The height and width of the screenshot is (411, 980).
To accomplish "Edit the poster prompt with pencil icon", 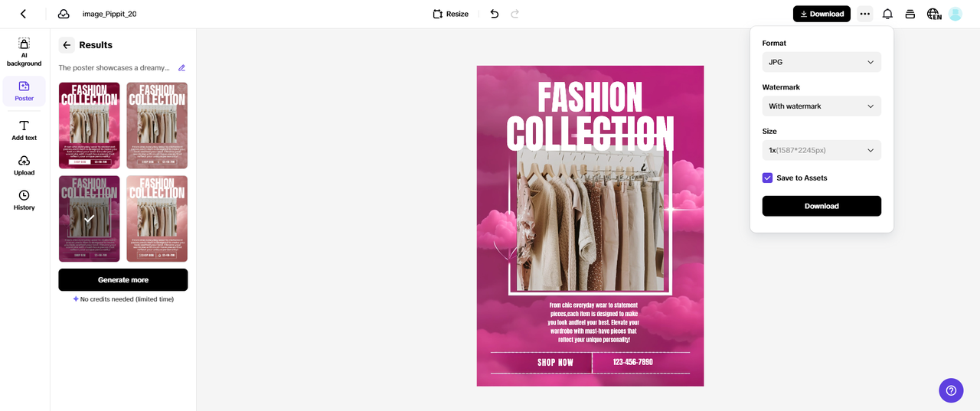I will [x=181, y=68].
